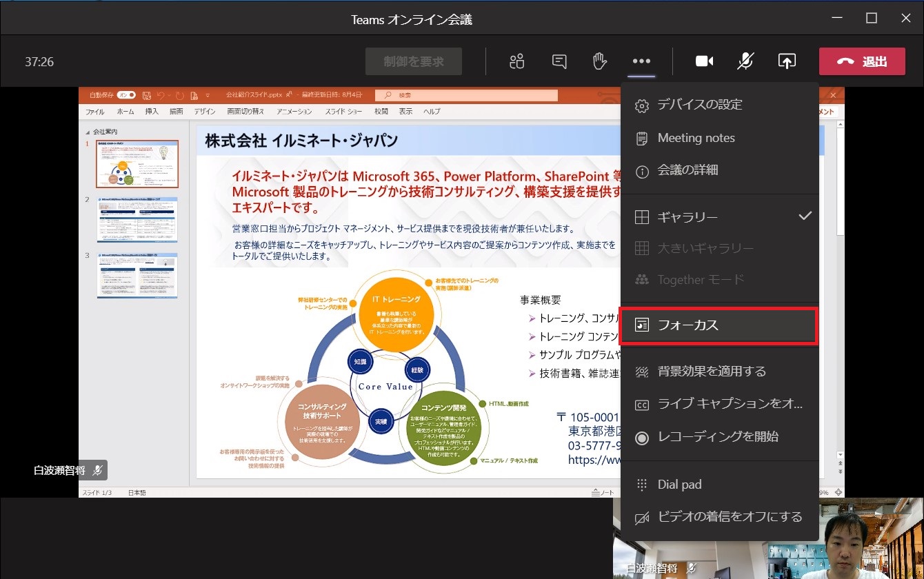924x579 pixels.
Task: Open 描画 tab in shared PowerPoint
Action: point(177,111)
